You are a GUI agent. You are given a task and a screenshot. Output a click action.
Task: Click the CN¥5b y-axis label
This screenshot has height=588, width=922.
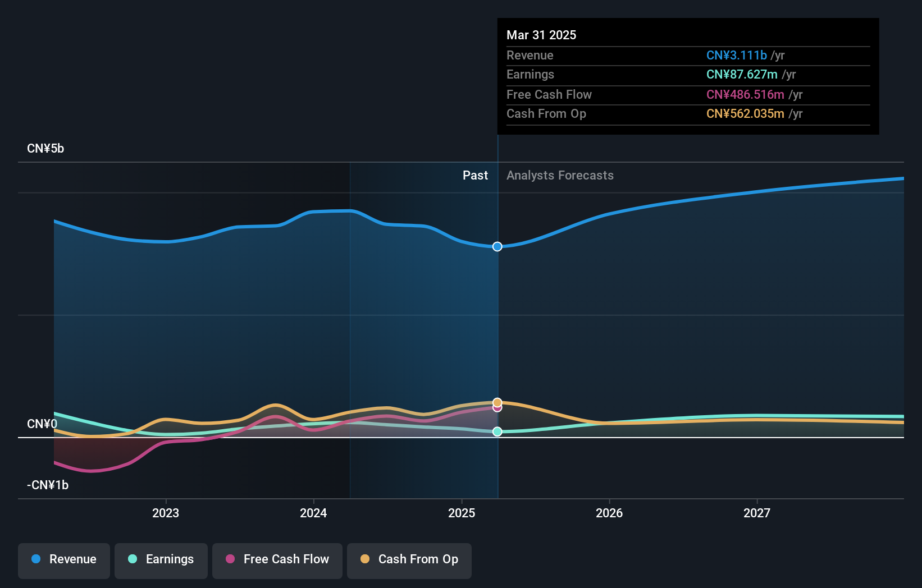[45, 149]
